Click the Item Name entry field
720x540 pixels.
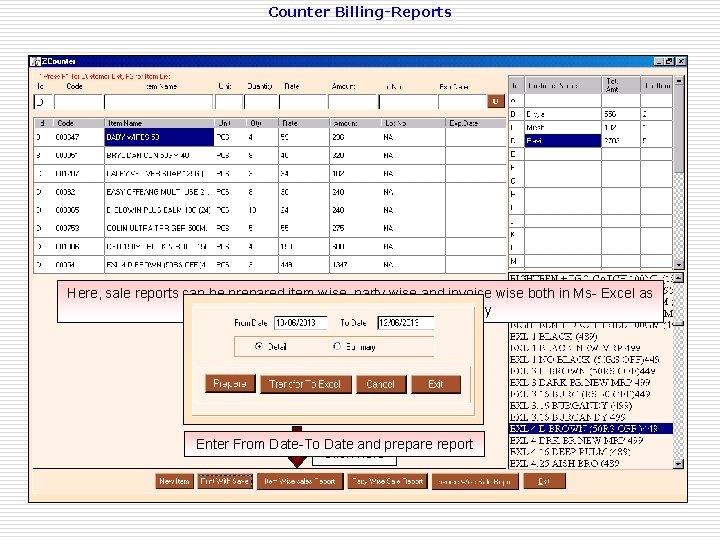pos(159,102)
